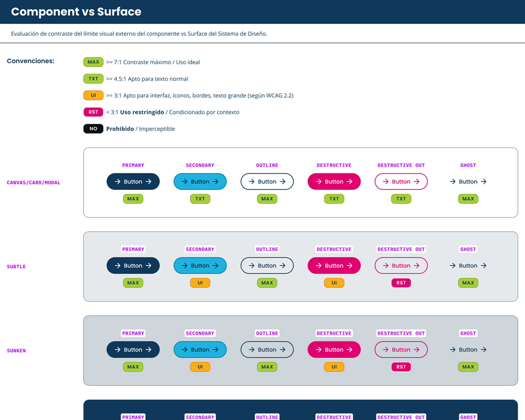
Task: Click the Primary button on Subtle surface
Action: [133, 266]
